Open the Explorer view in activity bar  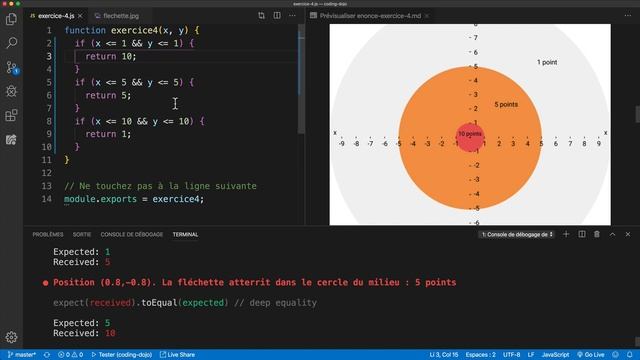[11, 19]
